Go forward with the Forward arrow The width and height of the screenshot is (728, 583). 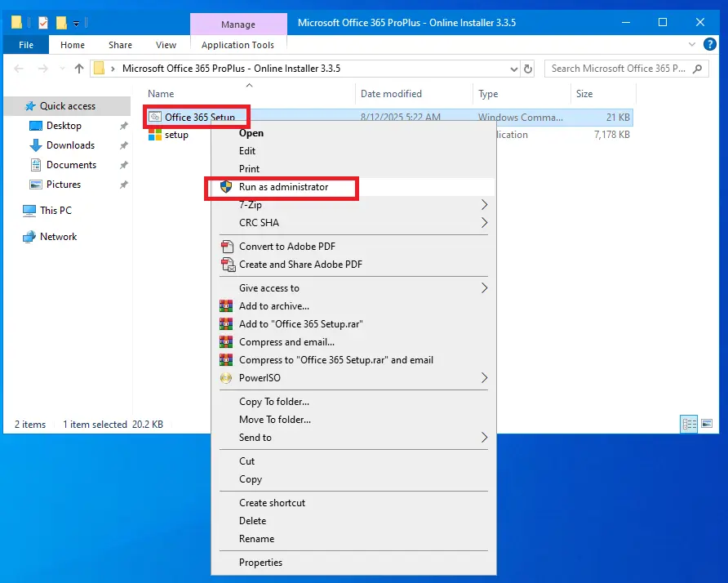coord(42,69)
